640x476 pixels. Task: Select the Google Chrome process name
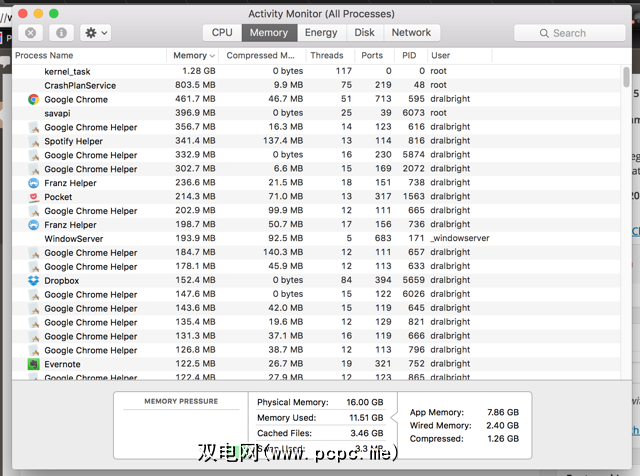click(x=76, y=100)
